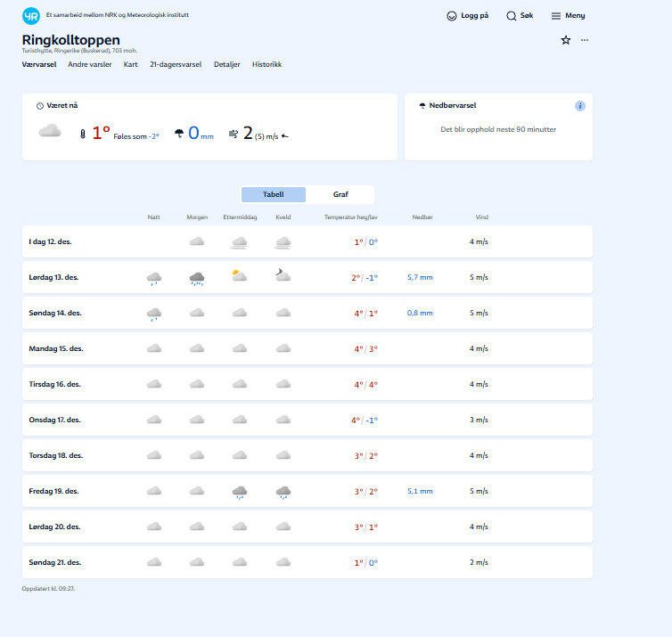The image size is (672, 637).
Task: Click Friday 19 evening rain cloud icon
Action: click(x=283, y=491)
